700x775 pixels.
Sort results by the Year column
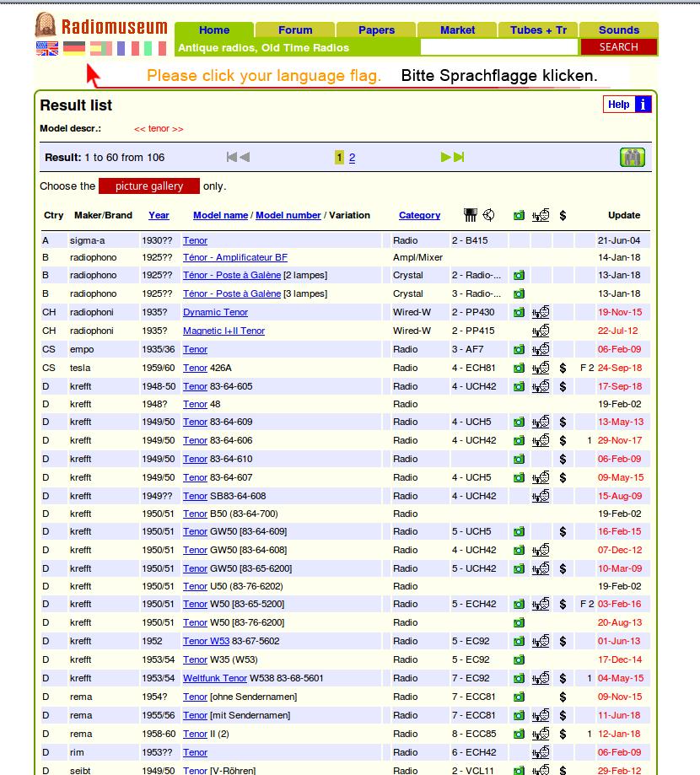[159, 215]
